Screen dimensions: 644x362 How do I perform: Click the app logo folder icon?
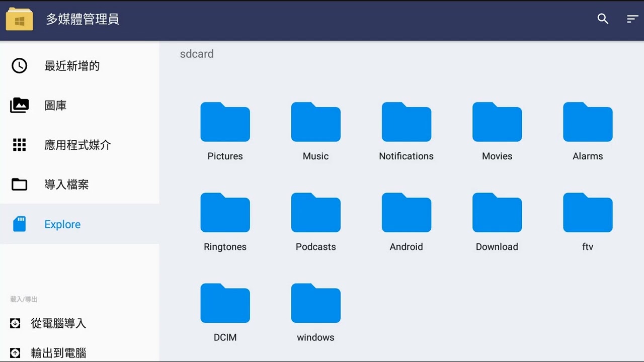point(20,20)
